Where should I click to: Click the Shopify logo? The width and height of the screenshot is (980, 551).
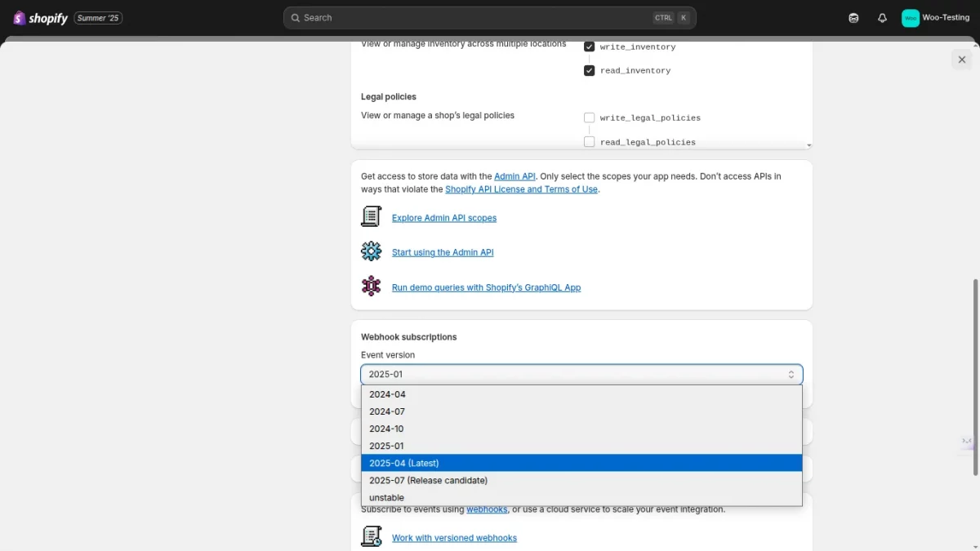click(39, 17)
